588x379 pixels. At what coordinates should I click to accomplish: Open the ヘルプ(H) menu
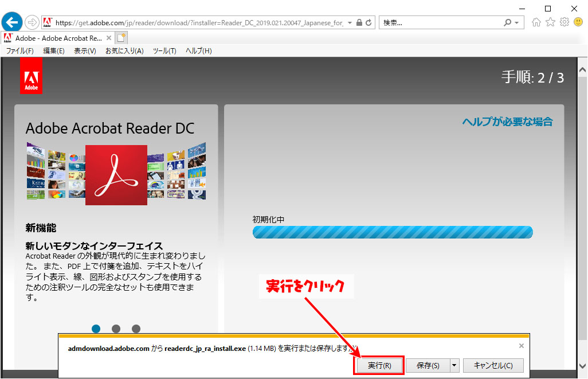pyautogui.click(x=199, y=50)
